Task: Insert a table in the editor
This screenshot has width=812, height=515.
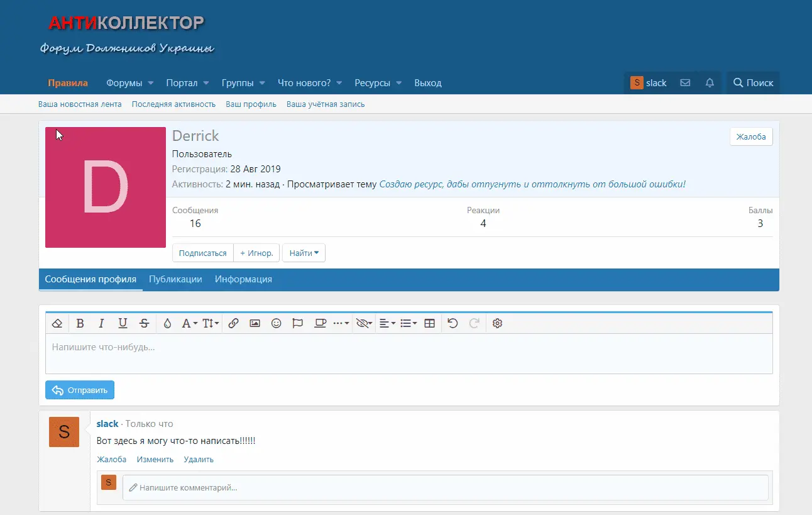Action: 430,323
